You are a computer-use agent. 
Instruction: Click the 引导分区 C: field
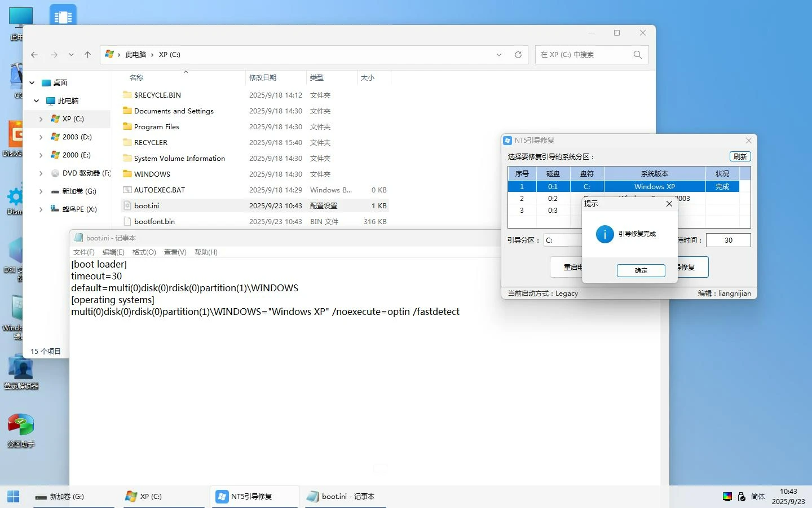[x=563, y=240]
